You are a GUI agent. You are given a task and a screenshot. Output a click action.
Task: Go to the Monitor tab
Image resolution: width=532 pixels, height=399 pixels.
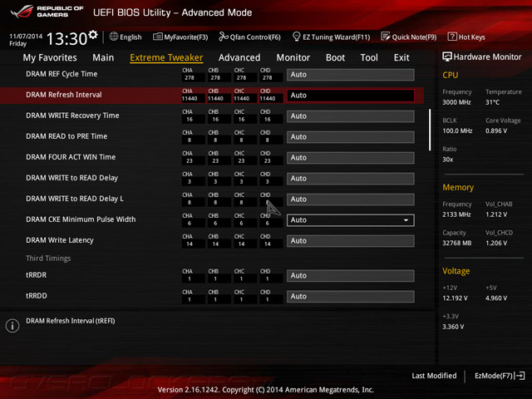(x=293, y=57)
